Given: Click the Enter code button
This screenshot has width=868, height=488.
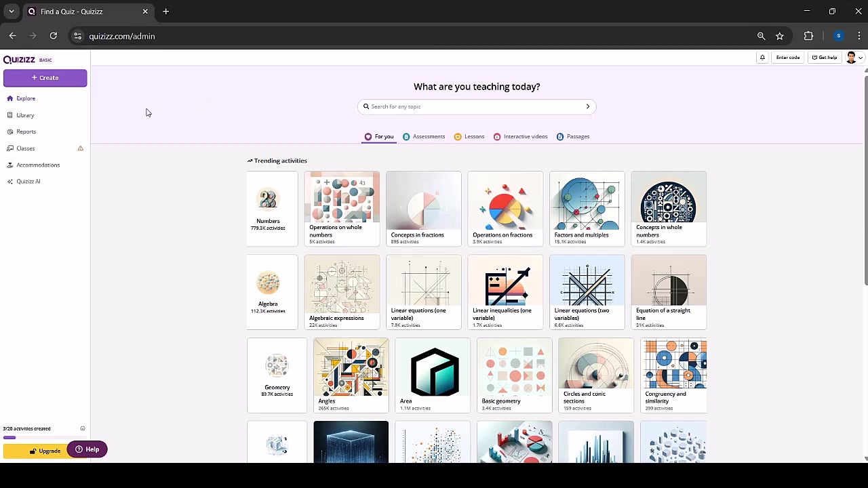Looking at the screenshot, I should (788, 58).
